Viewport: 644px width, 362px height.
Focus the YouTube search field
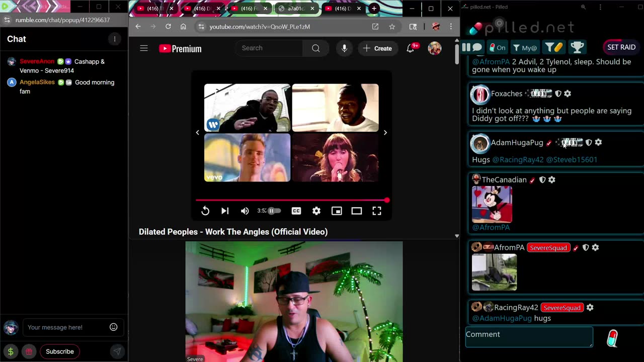click(x=269, y=48)
